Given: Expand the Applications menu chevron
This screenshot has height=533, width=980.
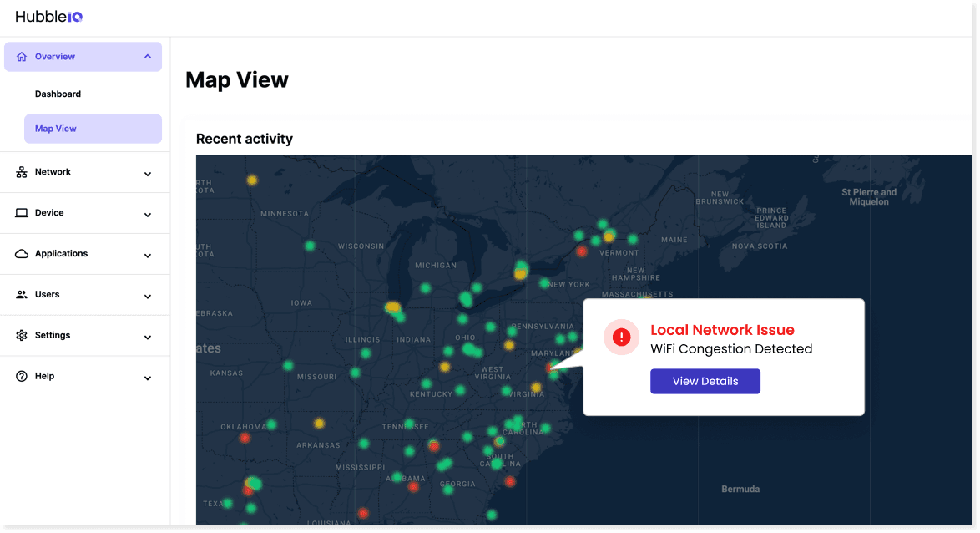Looking at the screenshot, I should pos(148,256).
